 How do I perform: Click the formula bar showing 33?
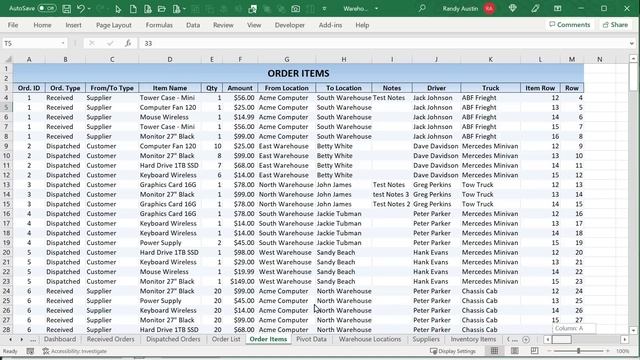pyautogui.click(x=383, y=43)
